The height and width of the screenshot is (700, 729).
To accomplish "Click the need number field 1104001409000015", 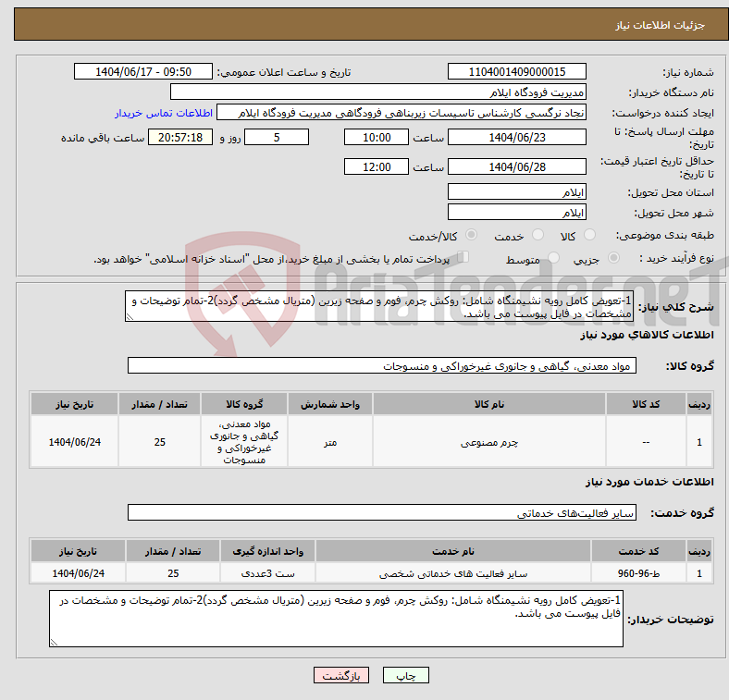I will coord(516,71).
